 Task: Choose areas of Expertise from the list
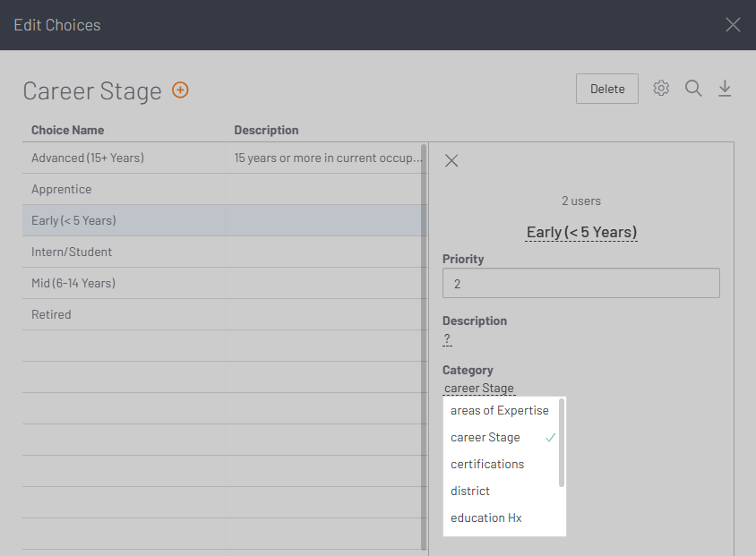point(499,410)
